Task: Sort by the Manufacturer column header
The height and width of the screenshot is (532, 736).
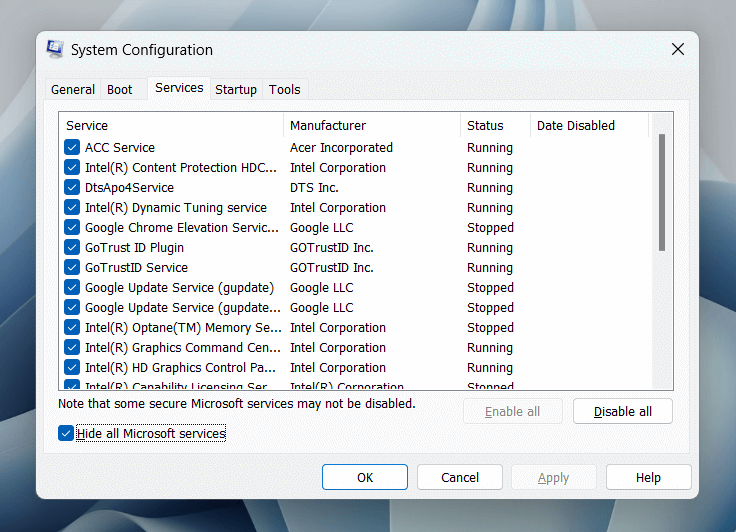Action: click(372, 126)
